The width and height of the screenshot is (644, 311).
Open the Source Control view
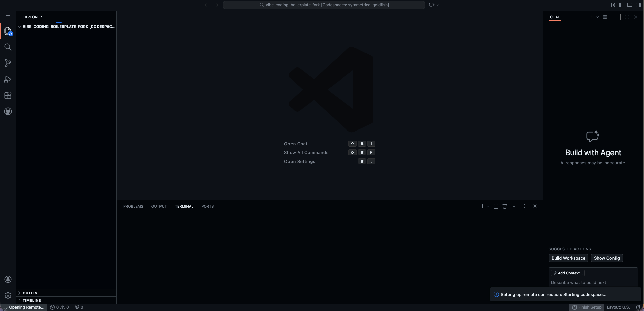point(8,63)
